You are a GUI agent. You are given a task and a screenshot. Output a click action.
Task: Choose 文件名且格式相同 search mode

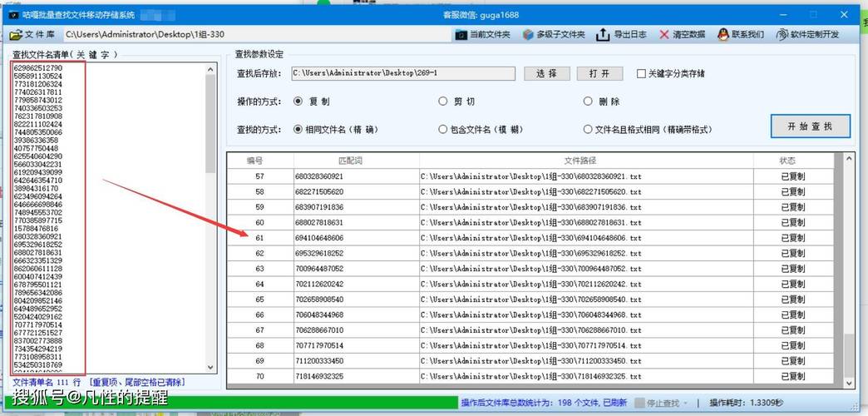588,129
